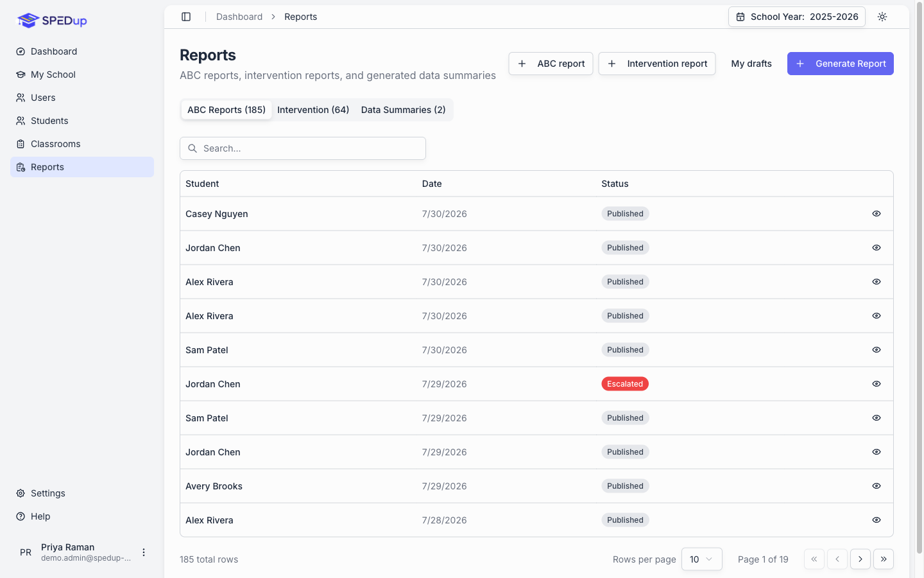Jump to the last page
Image resolution: width=924 pixels, height=578 pixels.
click(884, 559)
